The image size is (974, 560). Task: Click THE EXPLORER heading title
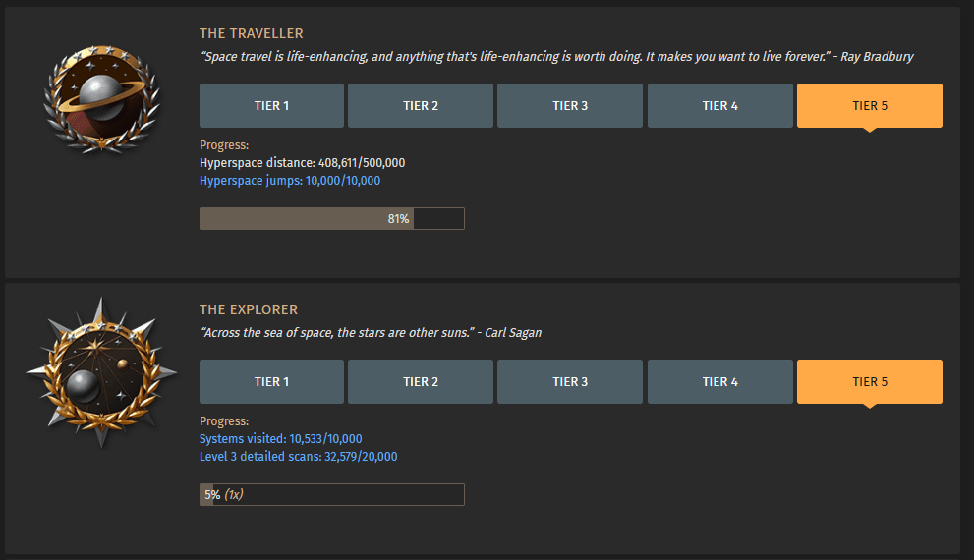pos(248,310)
